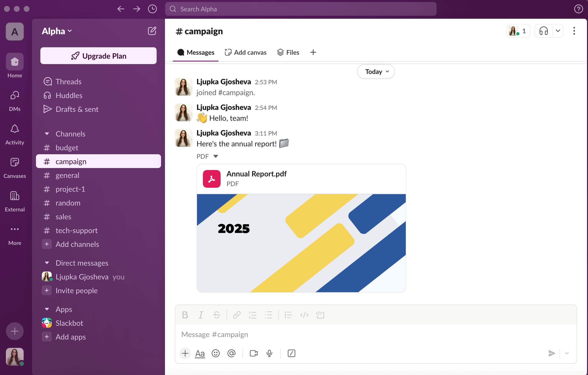The width and height of the screenshot is (588, 375).
Task: Open Threads in the sidebar
Action: [98, 82]
